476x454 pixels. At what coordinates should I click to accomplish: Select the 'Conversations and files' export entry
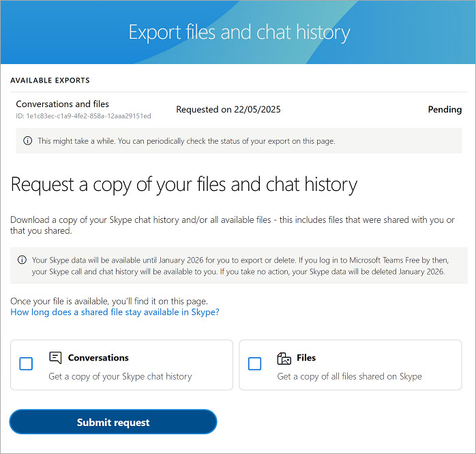pos(63,104)
